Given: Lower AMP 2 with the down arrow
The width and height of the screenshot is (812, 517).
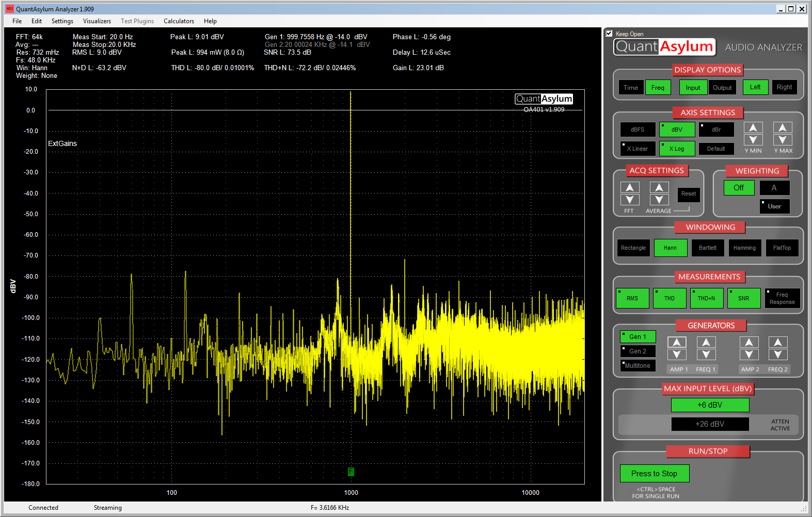Looking at the screenshot, I should point(749,354).
